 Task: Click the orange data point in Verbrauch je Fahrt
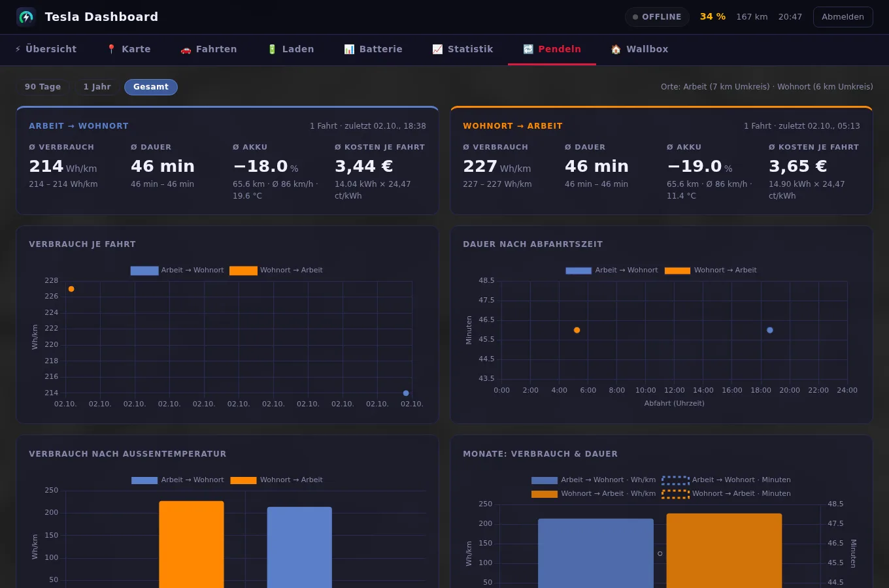pyautogui.click(x=71, y=289)
